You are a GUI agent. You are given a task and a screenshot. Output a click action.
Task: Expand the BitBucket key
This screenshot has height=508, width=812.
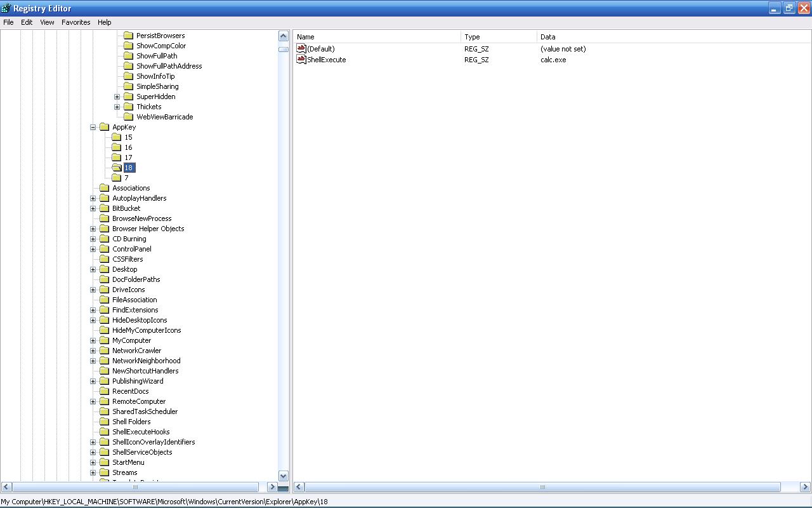pyautogui.click(x=93, y=208)
